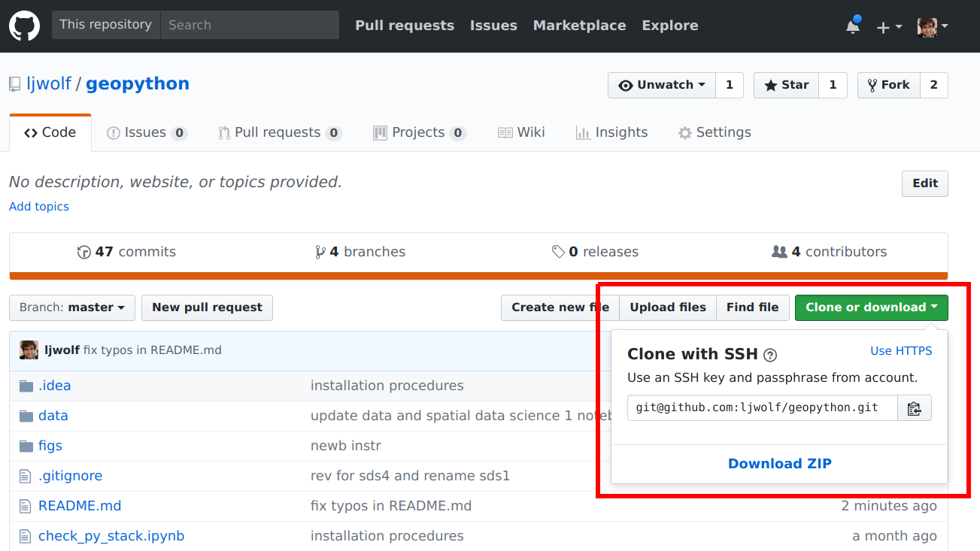Click the Find file button

pyautogui.click(x=753, y=307)
